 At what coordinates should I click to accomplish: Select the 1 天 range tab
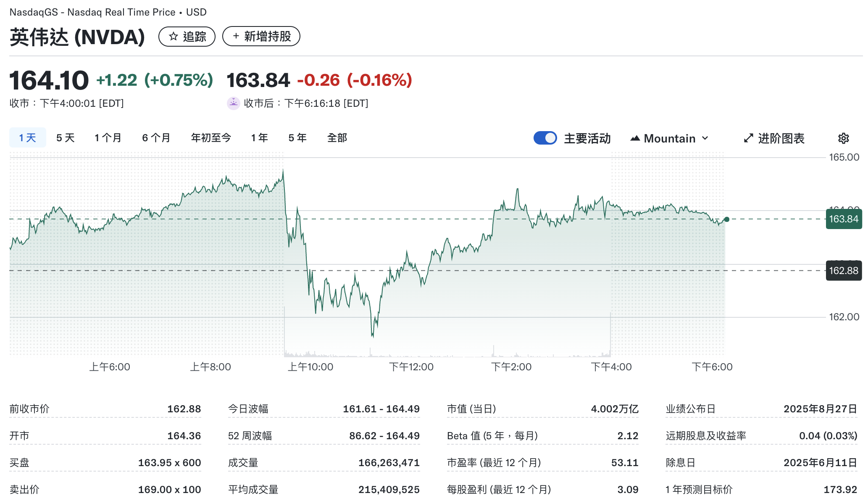click(28, 138)
